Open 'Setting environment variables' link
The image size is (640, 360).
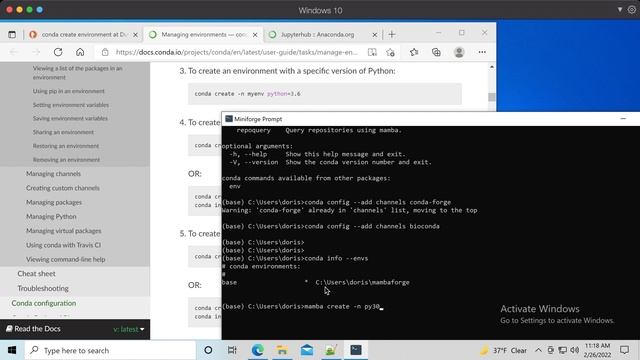[x=71, y=105]
